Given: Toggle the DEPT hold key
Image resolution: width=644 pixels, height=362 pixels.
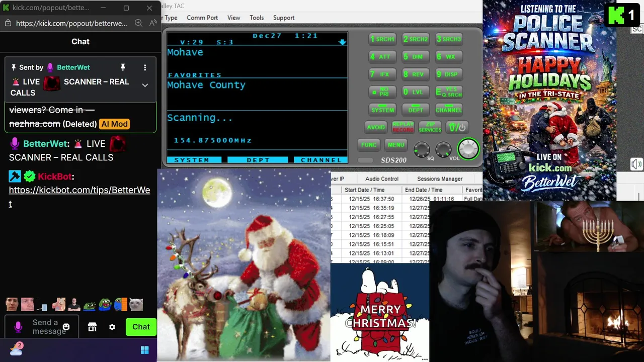Looking at the screenshot, I should 416,110.
